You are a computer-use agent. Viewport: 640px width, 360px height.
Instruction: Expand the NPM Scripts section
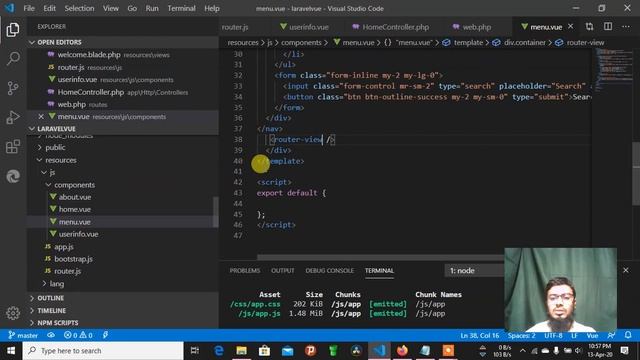58,322
